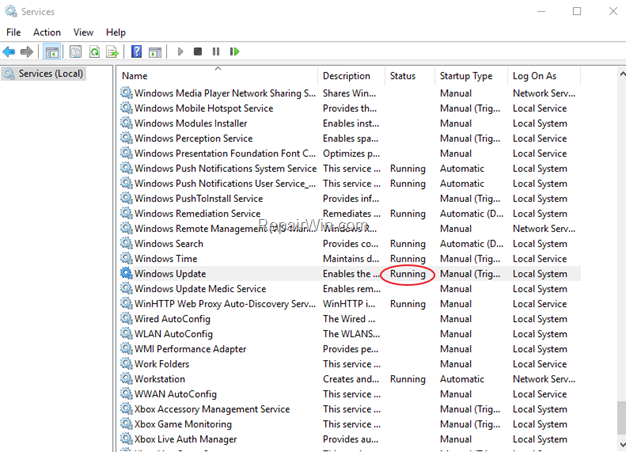Click 'Maintains d...' description of Windows Time

[x=351, y=259]
